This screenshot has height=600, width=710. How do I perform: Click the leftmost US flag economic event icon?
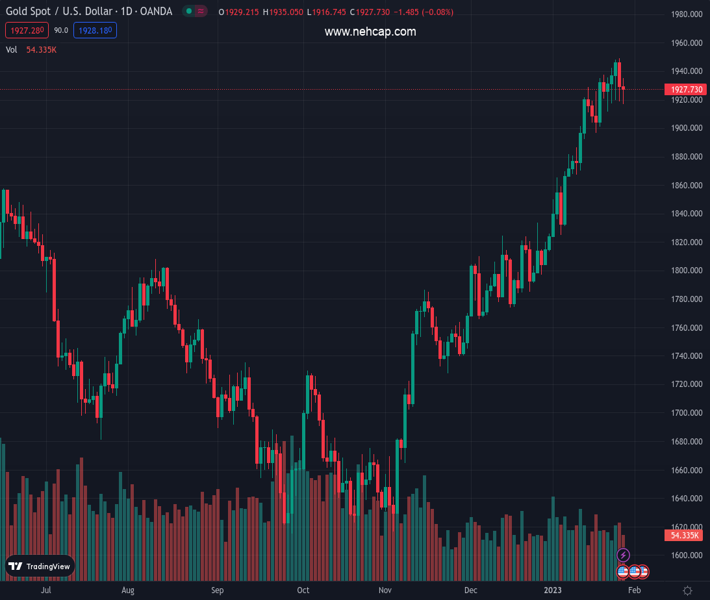pyautogui.click(x=623, y=571)
